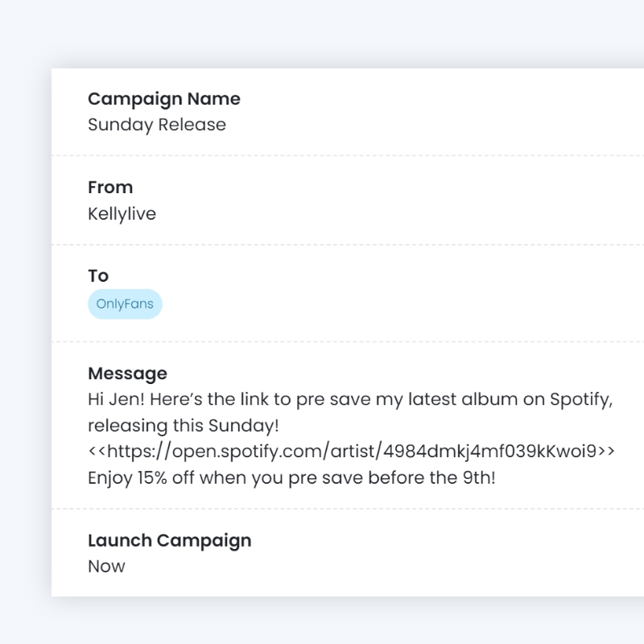The image size is (644, 644).
Task: Click the light blue OnlyFans tag text
Action: [125, 303]
